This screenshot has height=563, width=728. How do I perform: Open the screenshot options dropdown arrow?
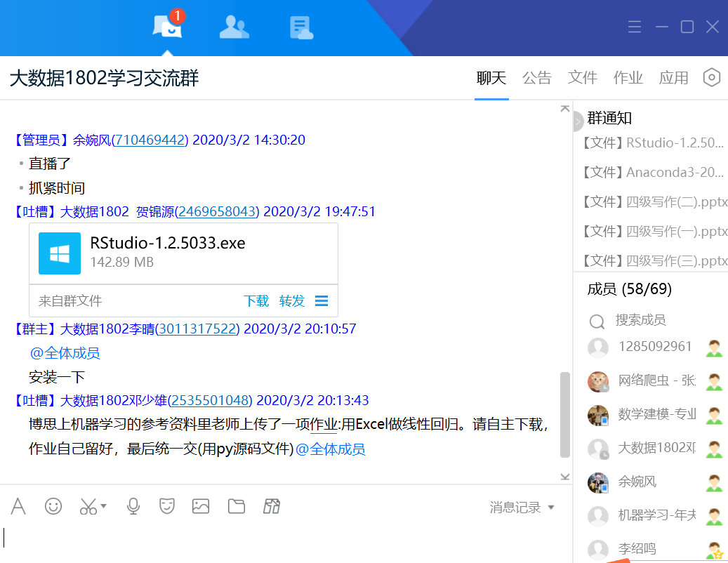click(102, 508)
